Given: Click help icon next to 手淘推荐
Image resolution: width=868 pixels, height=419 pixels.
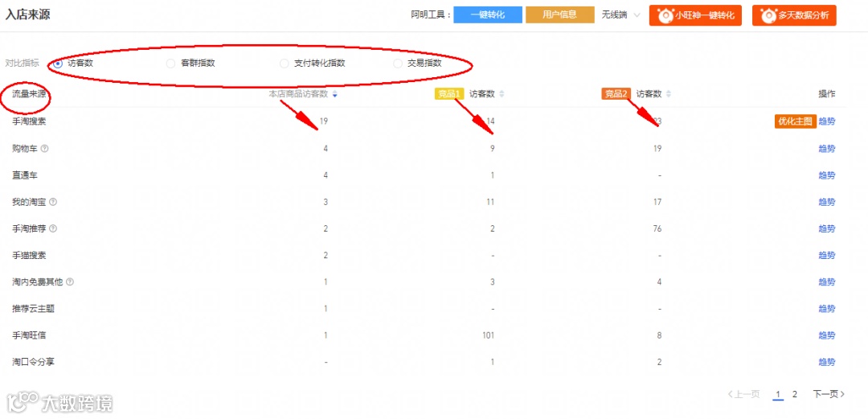Looking at the screenshot, I should click(x=53, y=228).
